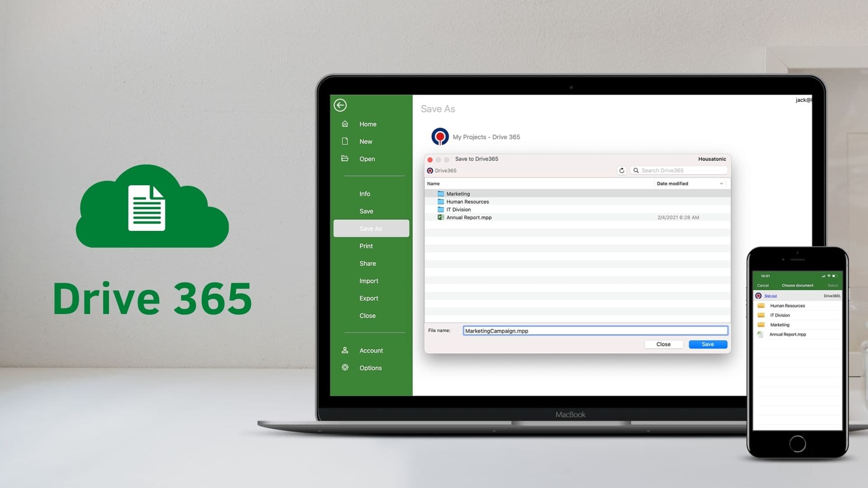Click the Drive365 logo in dialog
868x488 pixels.
tap(430, 170)
